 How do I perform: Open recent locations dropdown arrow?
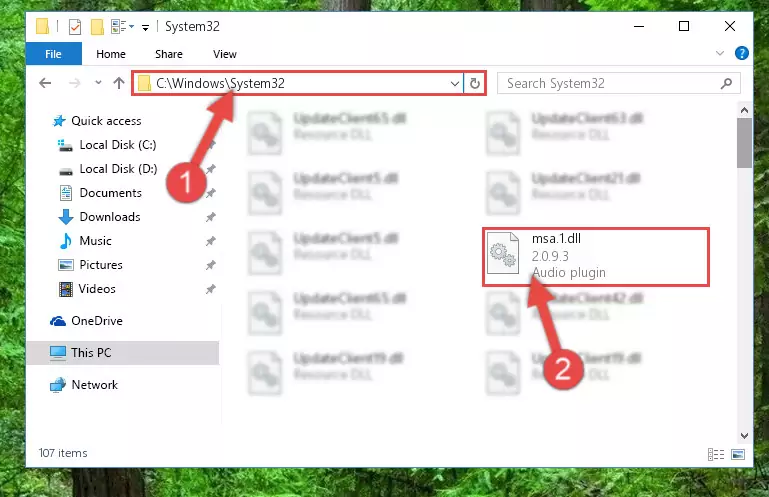point(98,82)
